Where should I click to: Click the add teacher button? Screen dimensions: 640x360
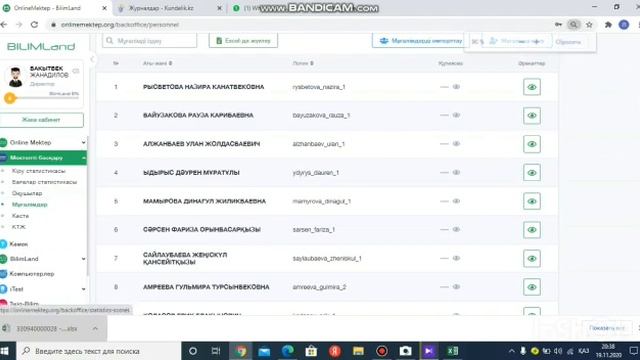tap(516, 41)
